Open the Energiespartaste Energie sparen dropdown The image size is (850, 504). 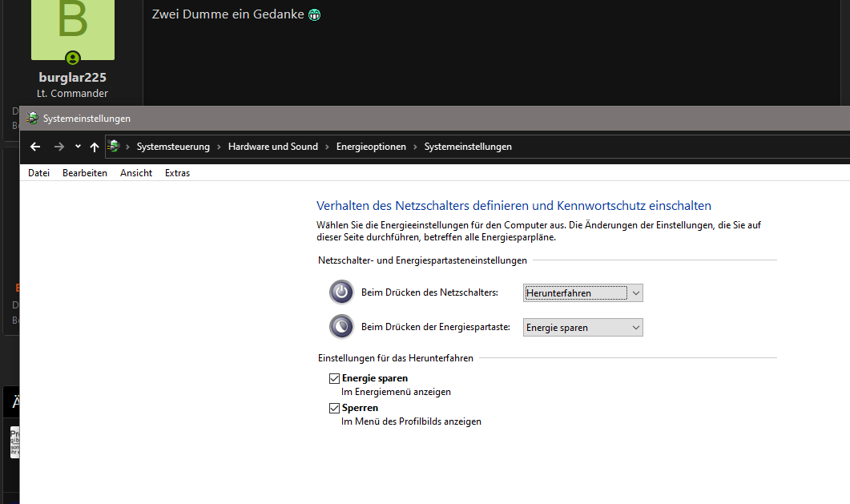(582, 328)
